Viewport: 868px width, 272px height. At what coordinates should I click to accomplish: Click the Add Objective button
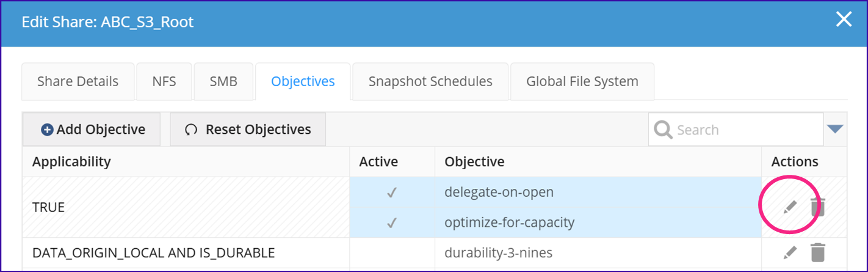(92, 130)
